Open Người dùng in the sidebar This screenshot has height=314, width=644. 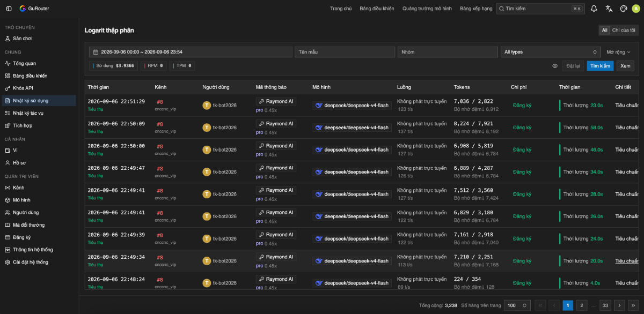(x=38, y=212)
